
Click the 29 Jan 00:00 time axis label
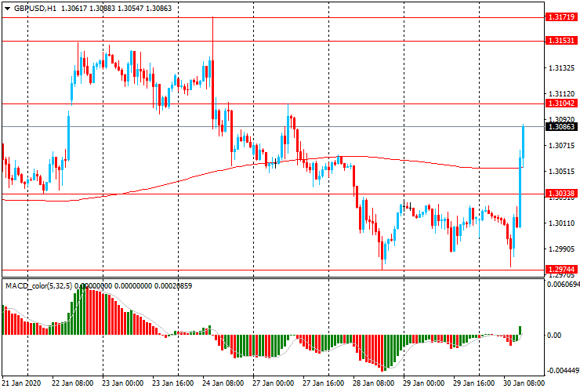tap(423, 383)
